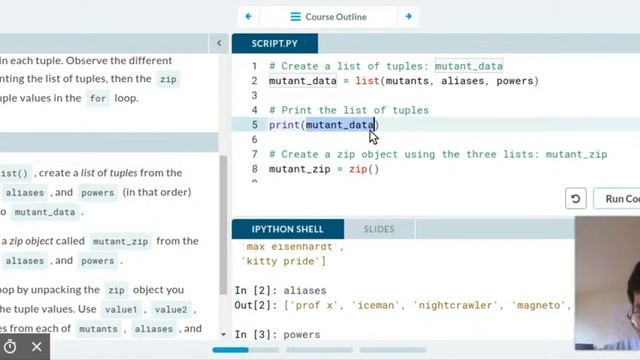Click the webcam video thumbnail

[x=607, y=283]
